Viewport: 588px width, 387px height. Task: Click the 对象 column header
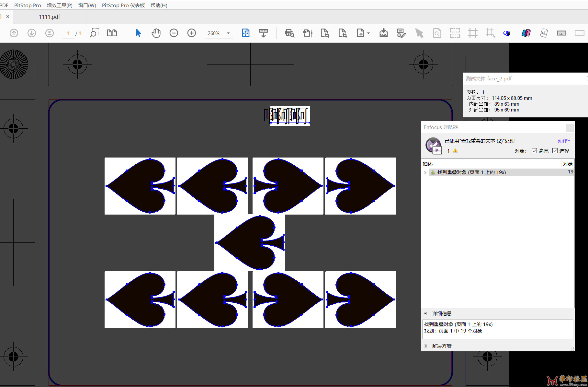click(568, 164)
